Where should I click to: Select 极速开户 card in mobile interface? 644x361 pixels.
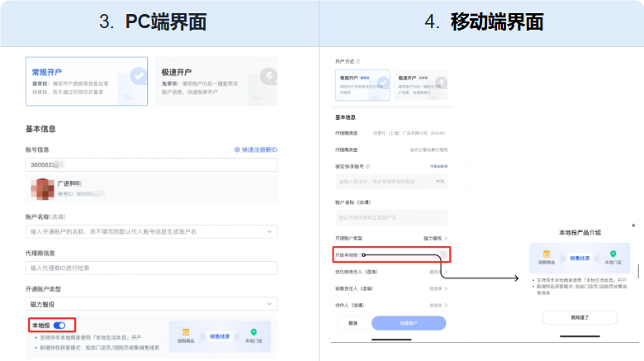pos(420,85)
